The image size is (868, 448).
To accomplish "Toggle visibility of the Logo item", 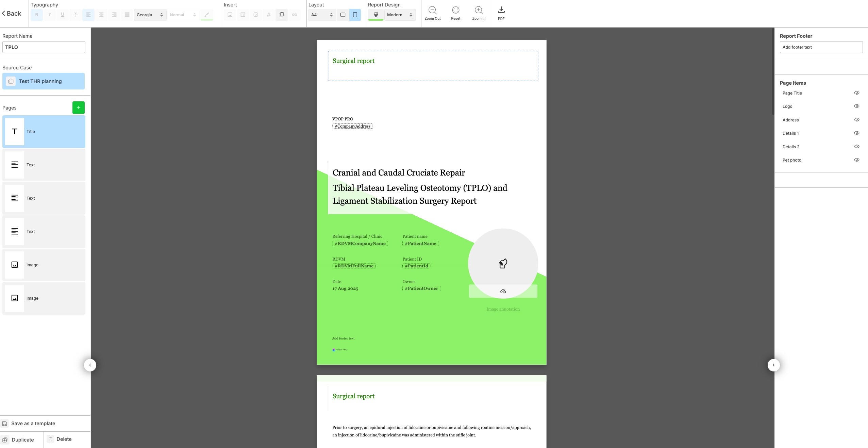I will tap(856, 106).
